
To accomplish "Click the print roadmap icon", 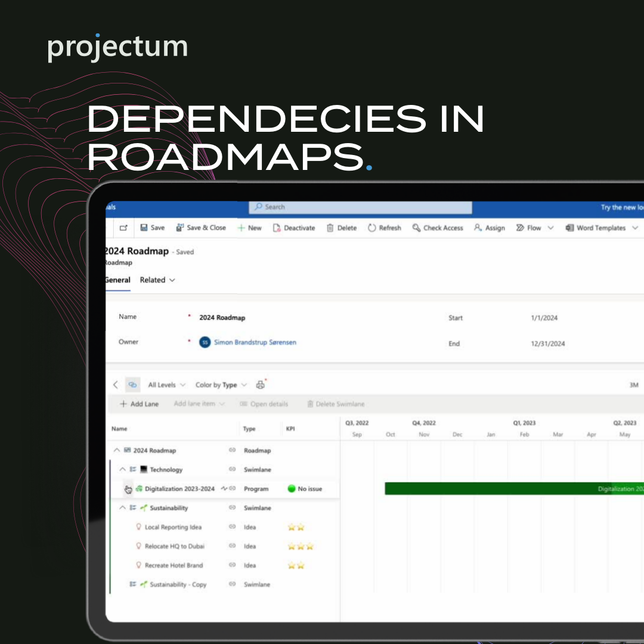I will [x=261, y=385].
